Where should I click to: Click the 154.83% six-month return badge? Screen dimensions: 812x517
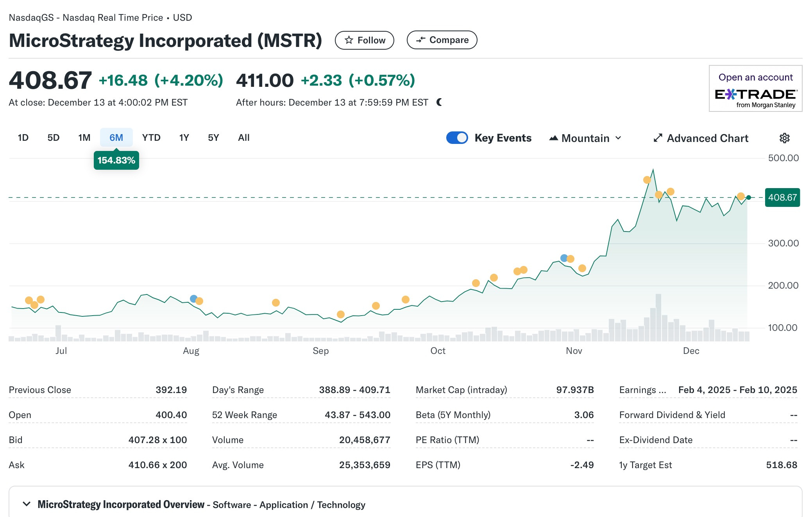(116, 160)
